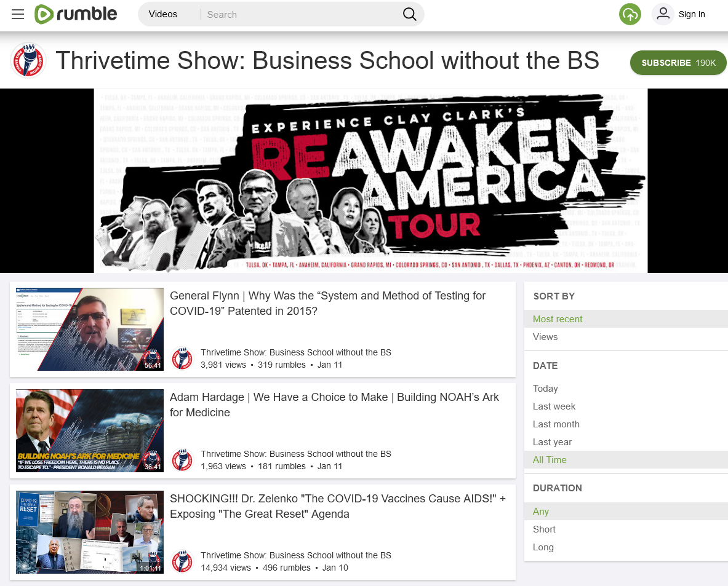Select the All Time date filter

pos(626,460)
